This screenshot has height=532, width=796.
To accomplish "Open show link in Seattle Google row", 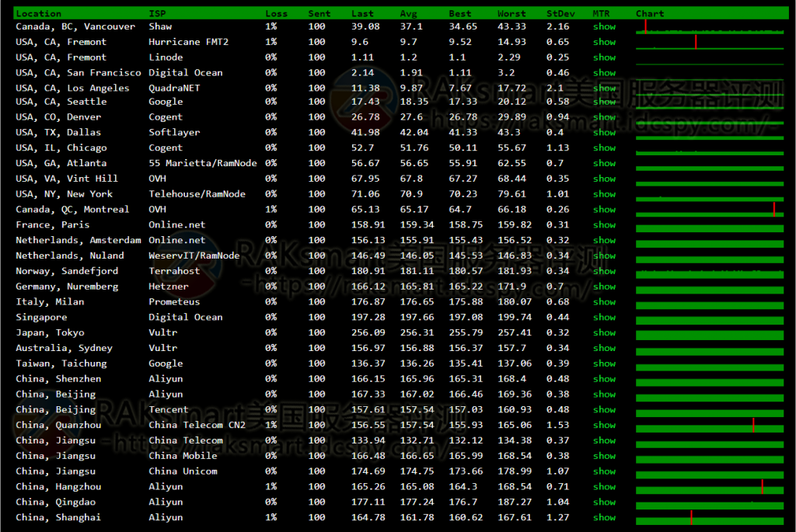I will (604, 102).
